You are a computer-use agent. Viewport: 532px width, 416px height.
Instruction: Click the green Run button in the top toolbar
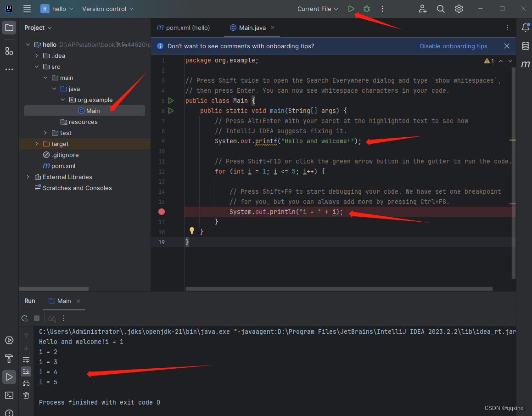tap(351, 9)
